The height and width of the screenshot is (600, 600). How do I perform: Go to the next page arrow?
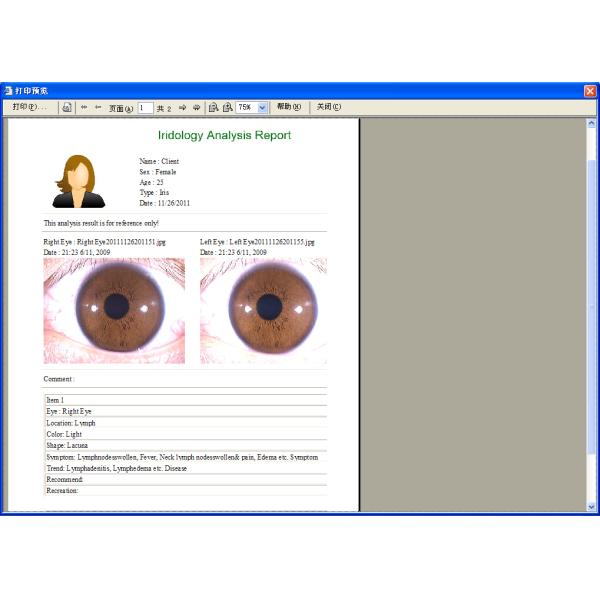[x=183, y=108]
